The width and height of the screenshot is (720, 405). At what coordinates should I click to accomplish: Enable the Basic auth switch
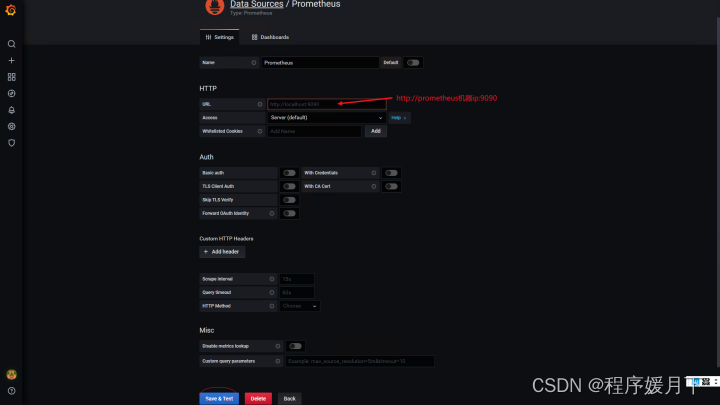pyautogui.click(x=289, y=173)
